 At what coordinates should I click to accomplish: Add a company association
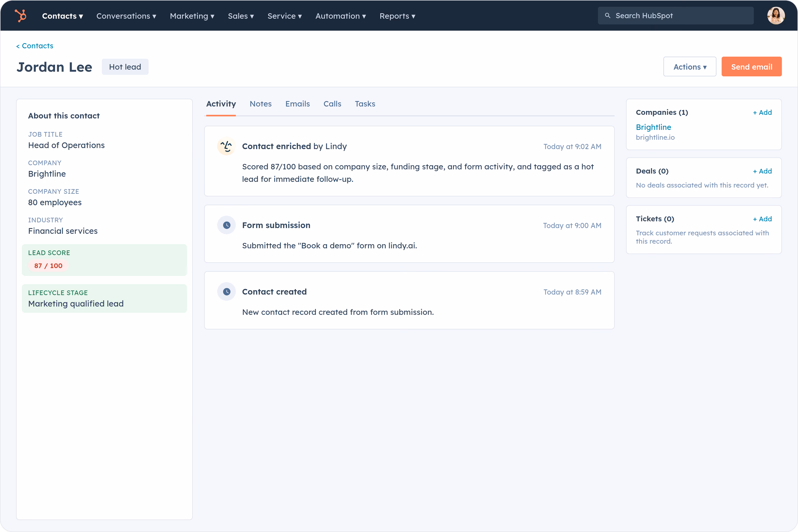[x=762, y=112]
